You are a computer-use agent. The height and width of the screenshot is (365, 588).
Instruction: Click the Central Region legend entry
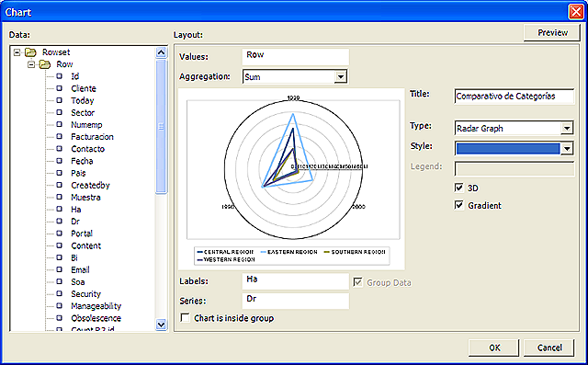225,252
